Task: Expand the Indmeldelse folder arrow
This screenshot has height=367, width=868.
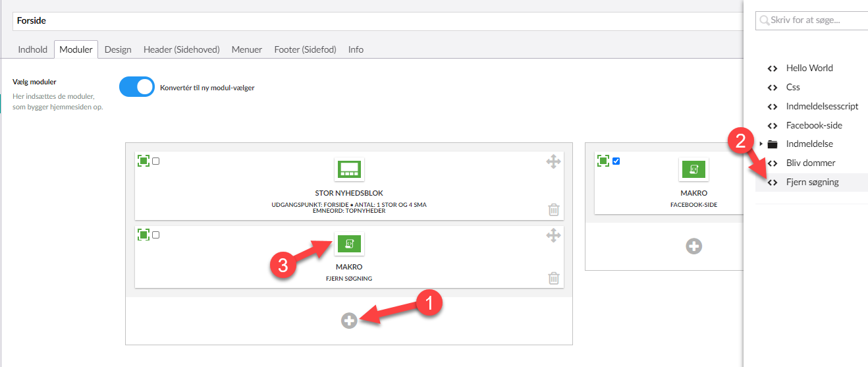Action: coord(761,144)
